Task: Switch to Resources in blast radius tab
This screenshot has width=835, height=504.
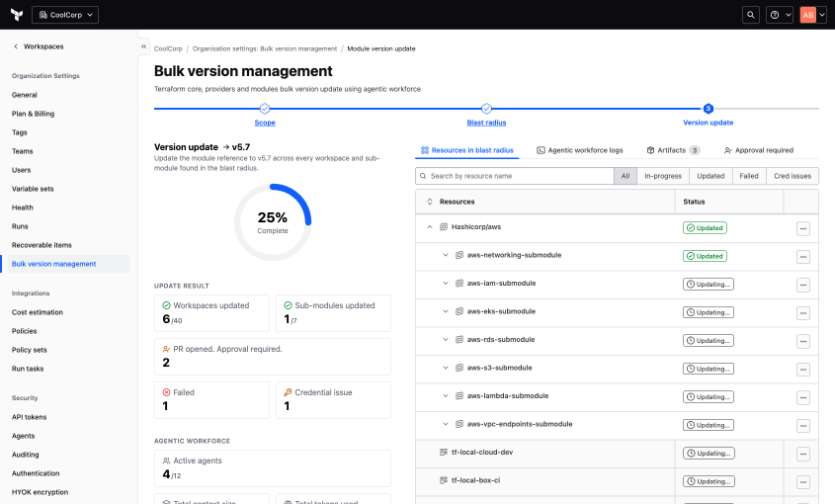Action: tap(467, 151)
